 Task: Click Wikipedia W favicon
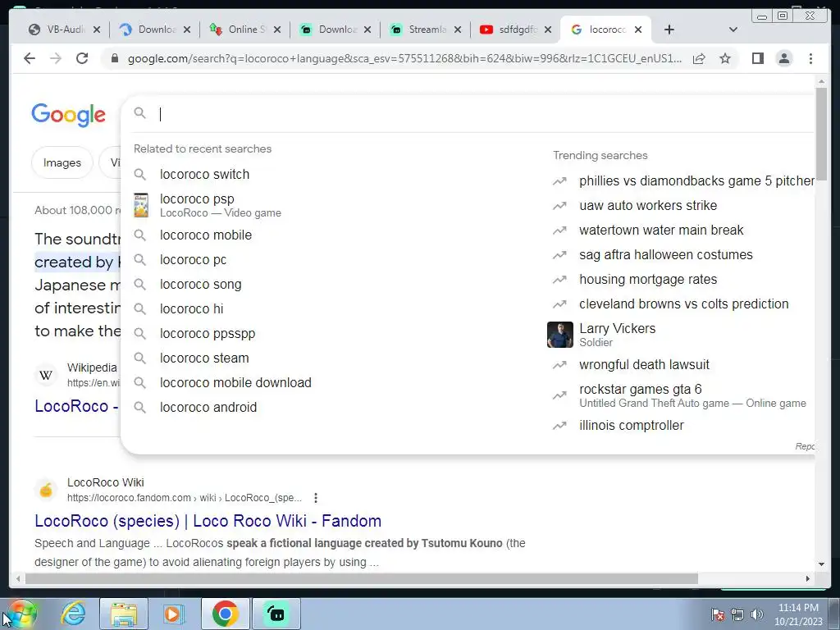46,375
